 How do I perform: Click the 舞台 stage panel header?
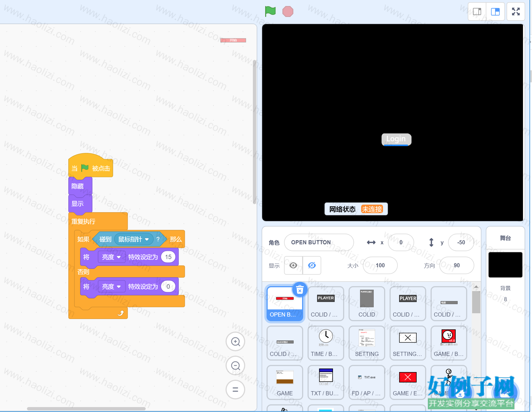(x=505, y=238)
